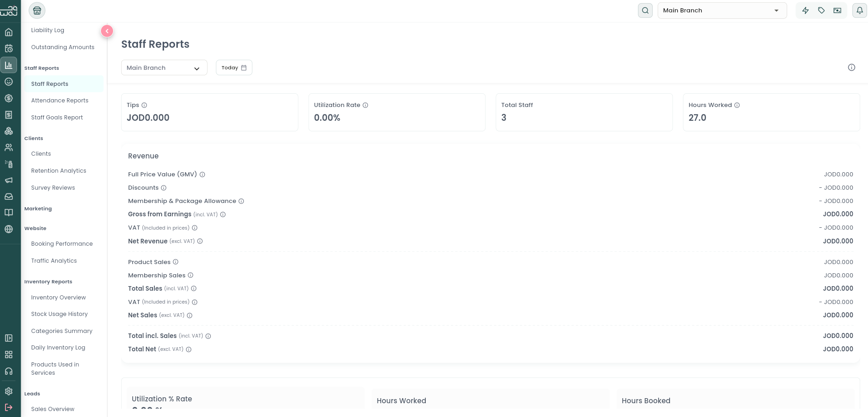868x417 pixels.
Task: Collapse the side menu with pink arrow
Action: [x=107, y=31]
